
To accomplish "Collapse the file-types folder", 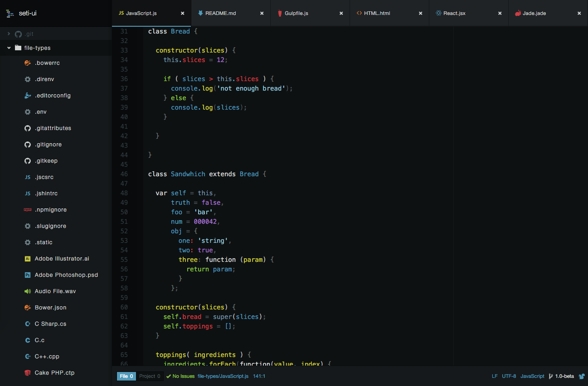I will 9,48.
